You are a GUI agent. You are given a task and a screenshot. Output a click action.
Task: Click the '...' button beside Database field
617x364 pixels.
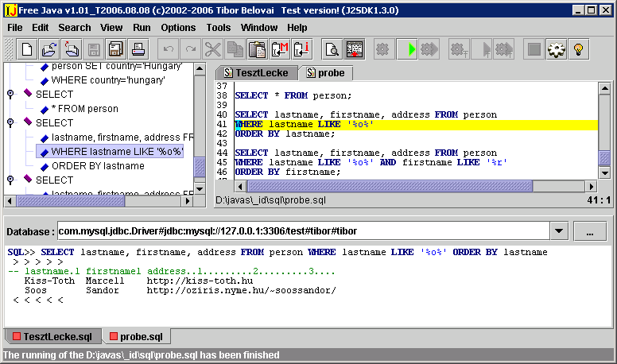(590, 232)
